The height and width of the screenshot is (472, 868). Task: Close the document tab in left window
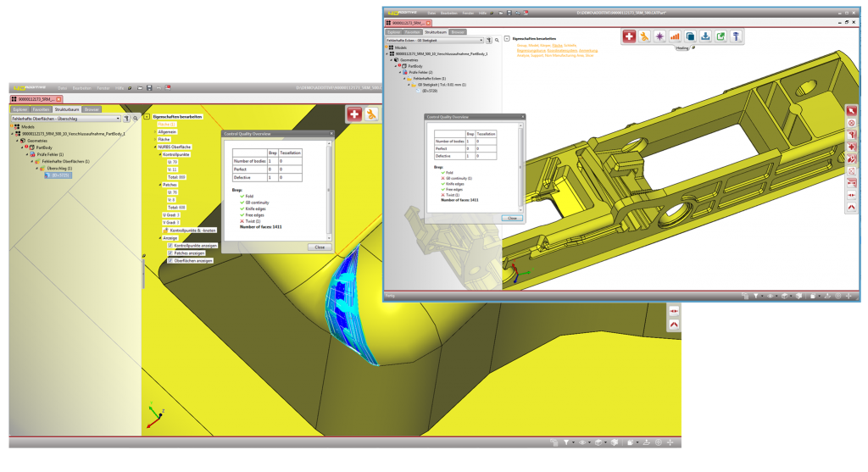(x=58, y=99)
